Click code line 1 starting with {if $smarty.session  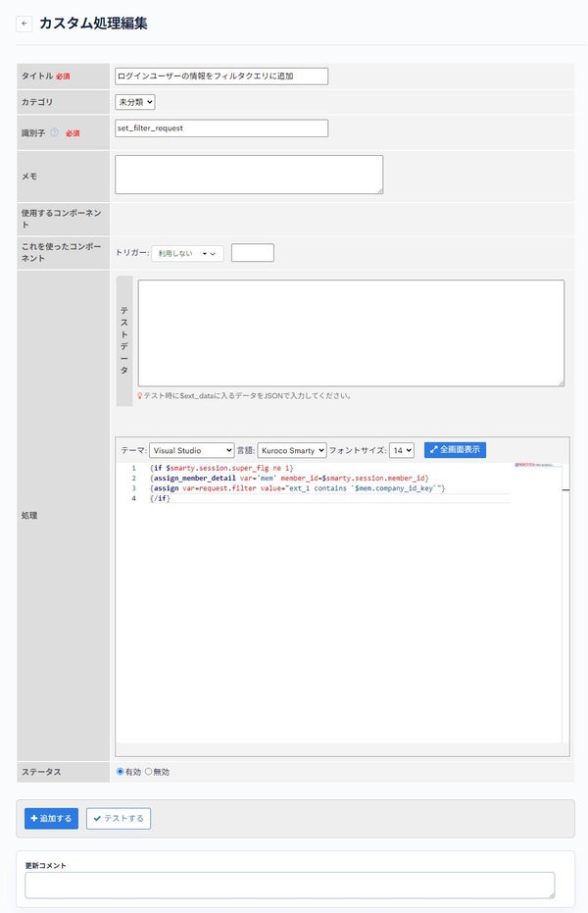(221, 468)
